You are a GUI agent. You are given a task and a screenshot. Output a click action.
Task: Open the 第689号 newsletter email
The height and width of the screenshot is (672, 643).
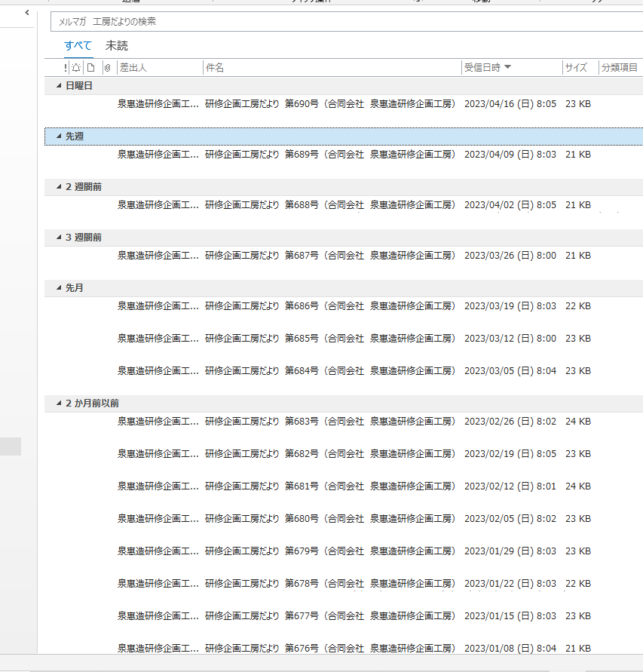coord(344,155)
